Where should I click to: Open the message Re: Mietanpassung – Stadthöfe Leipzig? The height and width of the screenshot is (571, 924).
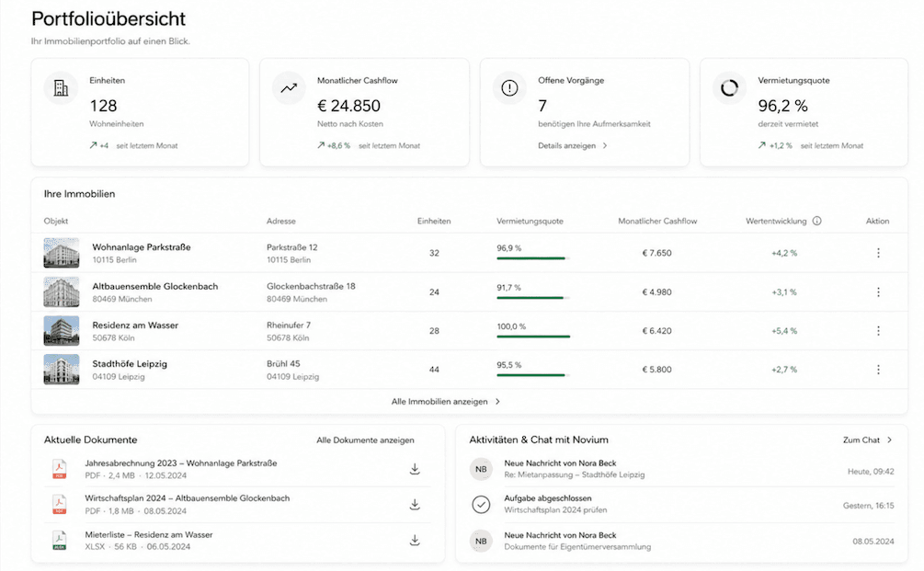coord(575,475)
